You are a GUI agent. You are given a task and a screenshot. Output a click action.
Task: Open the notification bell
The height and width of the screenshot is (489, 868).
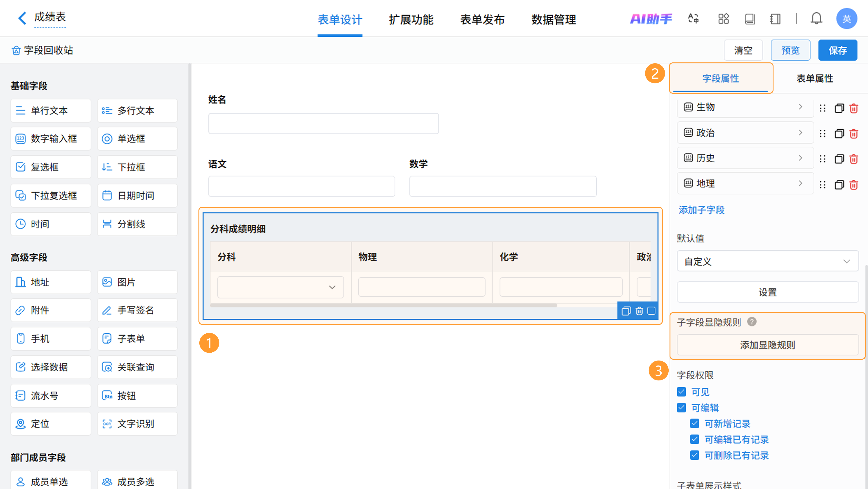816,19
